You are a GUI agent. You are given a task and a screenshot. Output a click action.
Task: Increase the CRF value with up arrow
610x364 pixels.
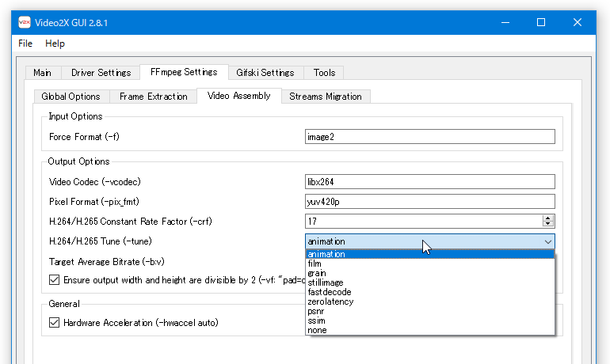click(547, 218)
